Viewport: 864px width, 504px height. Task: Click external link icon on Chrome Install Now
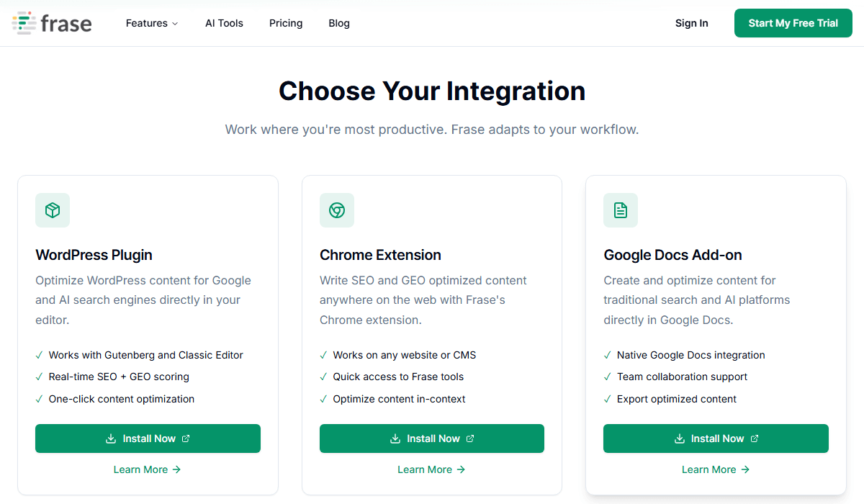tap(471, 438)
